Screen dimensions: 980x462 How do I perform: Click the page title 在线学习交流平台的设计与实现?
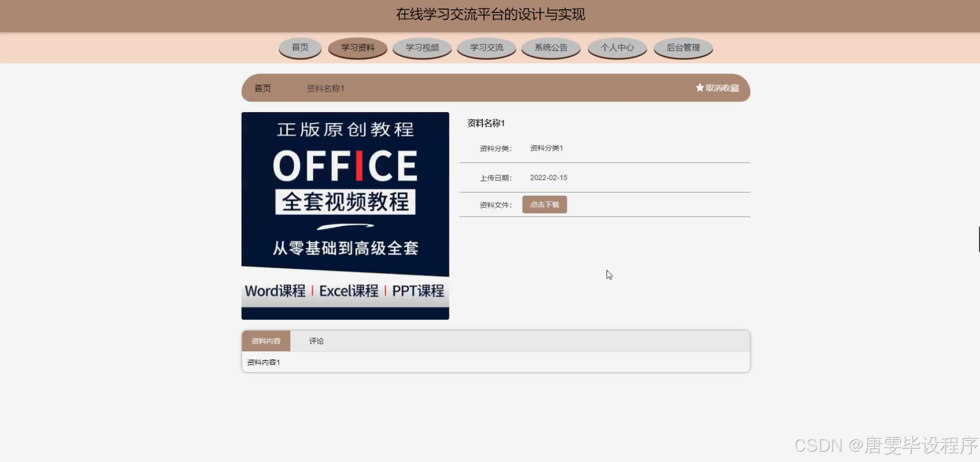(x=490, y=14)
